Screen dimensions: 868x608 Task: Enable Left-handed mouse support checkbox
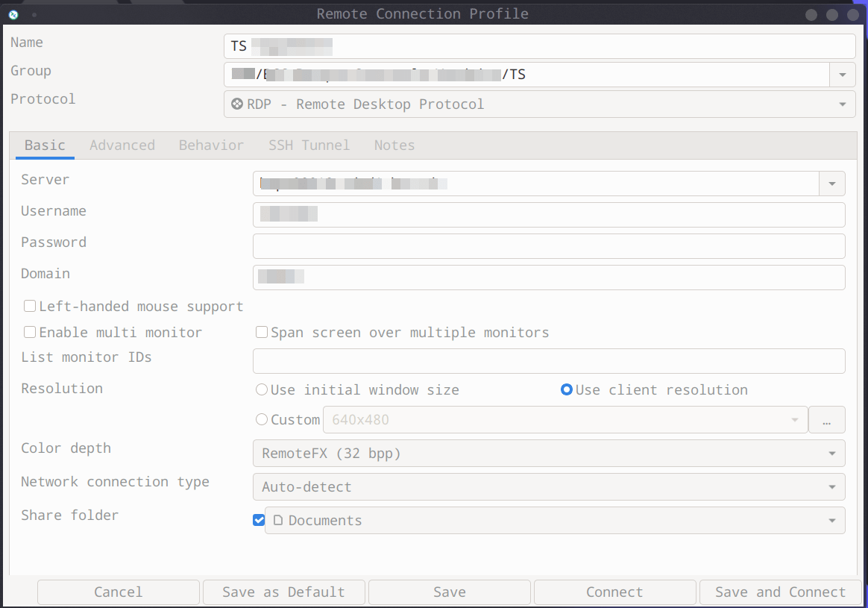point(30,307)
